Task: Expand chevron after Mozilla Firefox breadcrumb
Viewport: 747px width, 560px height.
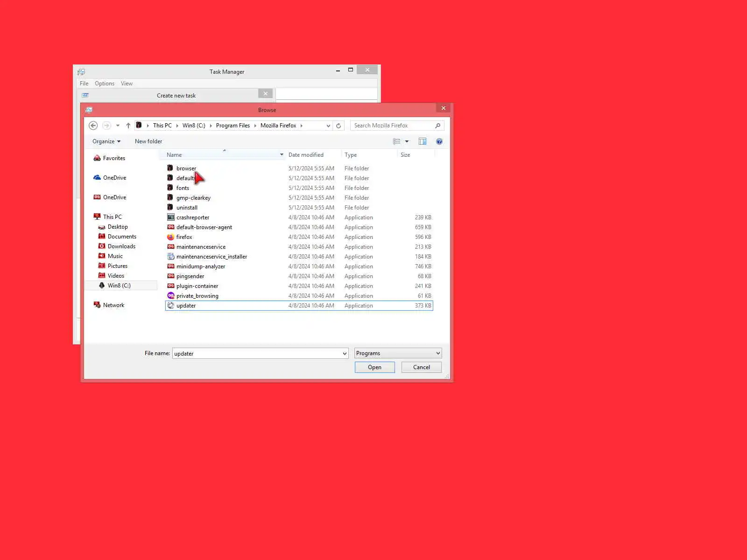Action: tap(302, 126)
